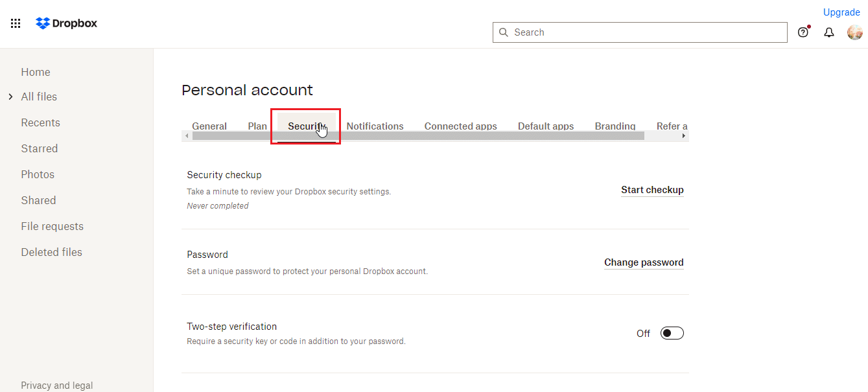Open the apps grid menu icon
This screenshot has width=868, height=392.
click(16, 23)
